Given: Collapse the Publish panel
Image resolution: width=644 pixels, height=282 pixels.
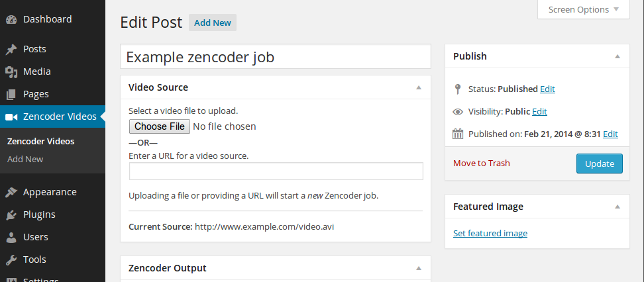Looking at the screenshot, I should point(617,57).
